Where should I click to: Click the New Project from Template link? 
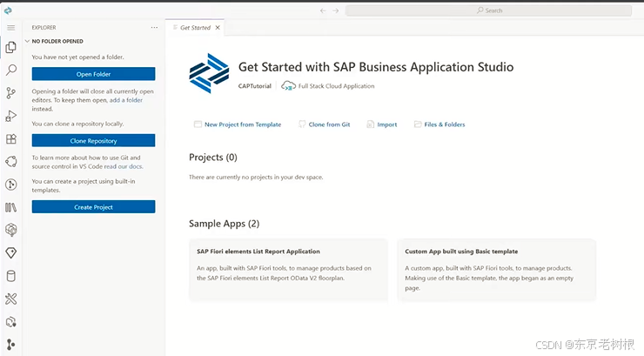pyautogui.click(x=243, y=124)
